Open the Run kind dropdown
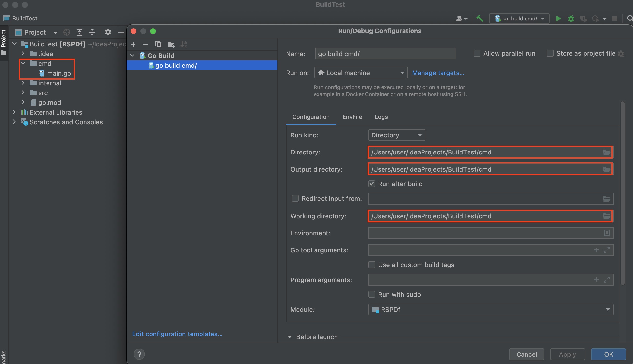The width and height of the screenshot is (633, 364). pos(396,135)
